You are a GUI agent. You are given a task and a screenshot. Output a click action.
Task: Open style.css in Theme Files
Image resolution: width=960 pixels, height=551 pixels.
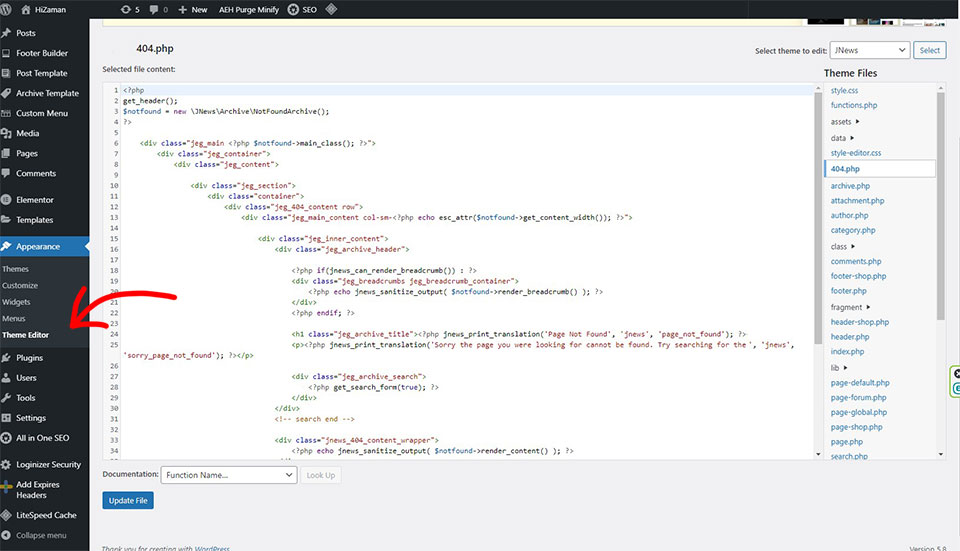844,91
